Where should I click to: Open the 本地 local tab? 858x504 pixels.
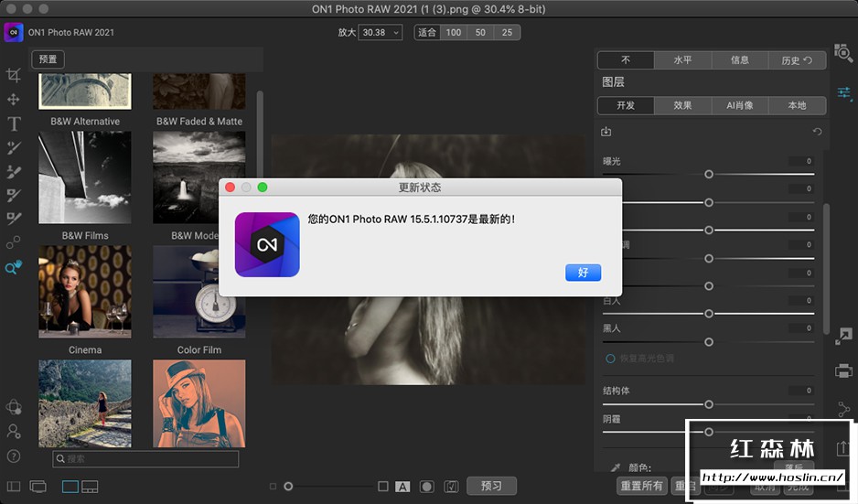[797, 105]
